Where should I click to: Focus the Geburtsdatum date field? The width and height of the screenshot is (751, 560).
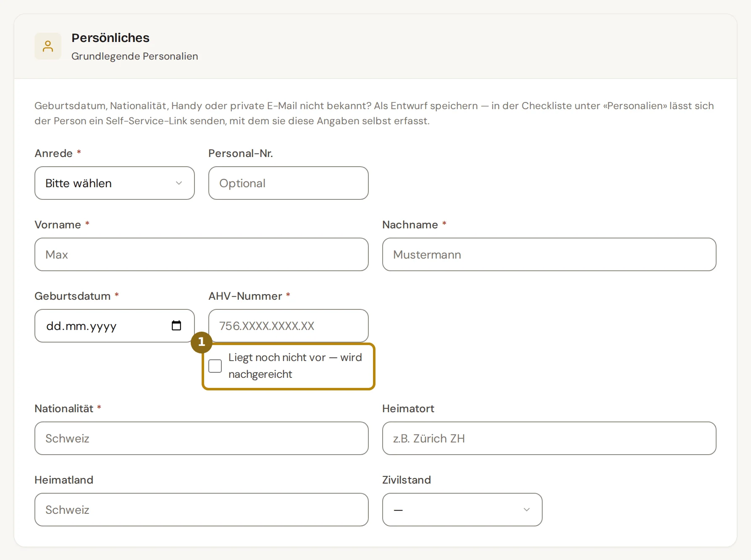(x=115, y=326)
